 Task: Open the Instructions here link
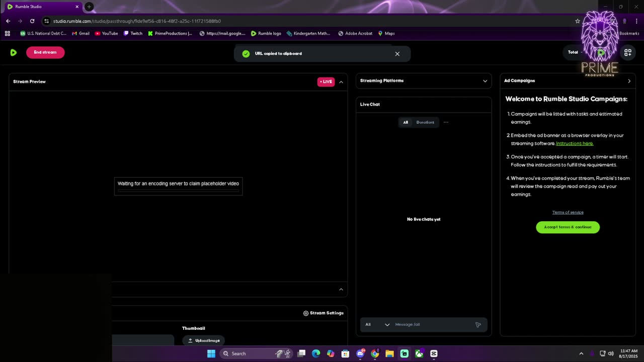[x=575, y=143]
